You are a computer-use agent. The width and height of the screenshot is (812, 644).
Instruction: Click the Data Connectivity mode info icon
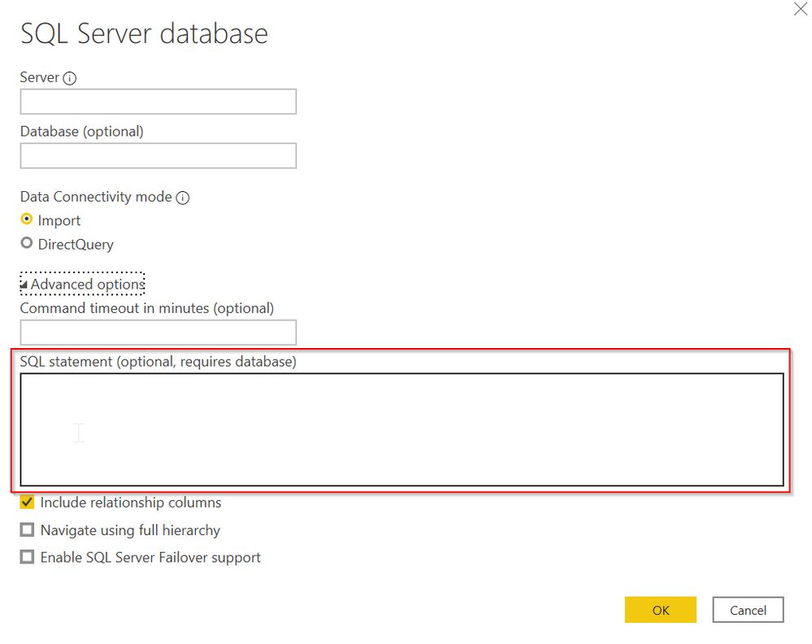point(183,198)
